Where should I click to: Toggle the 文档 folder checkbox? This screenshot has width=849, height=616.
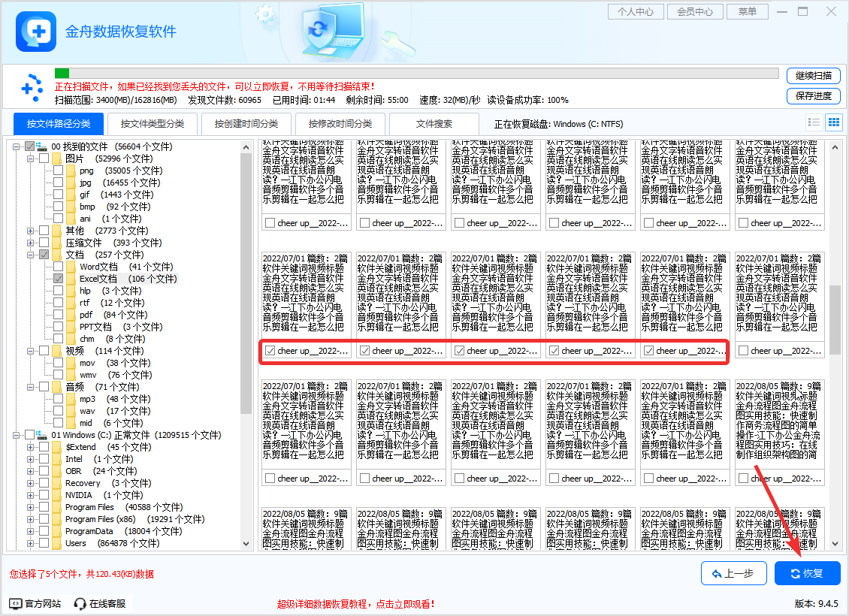click(44, 255)
